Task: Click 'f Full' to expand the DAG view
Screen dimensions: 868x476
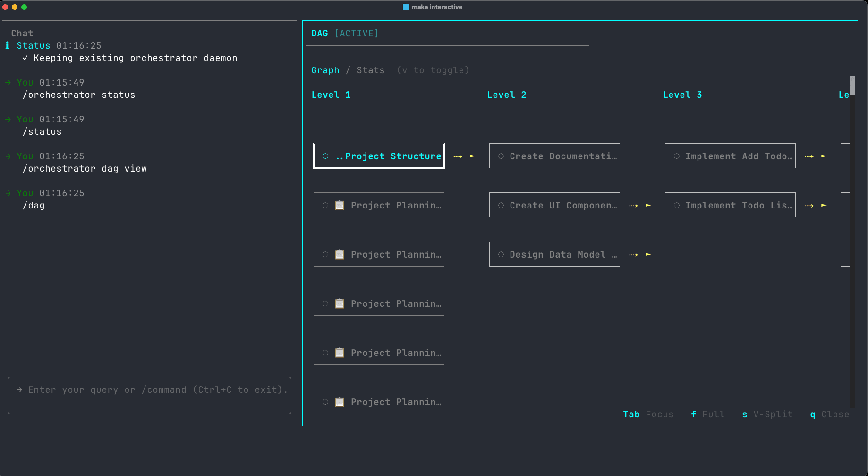Action: coord(707,414)
